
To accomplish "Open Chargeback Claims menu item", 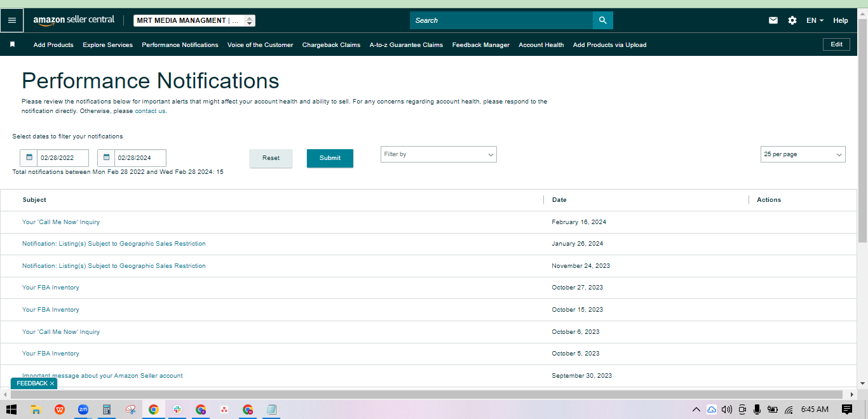I will (x=331, y=44).
